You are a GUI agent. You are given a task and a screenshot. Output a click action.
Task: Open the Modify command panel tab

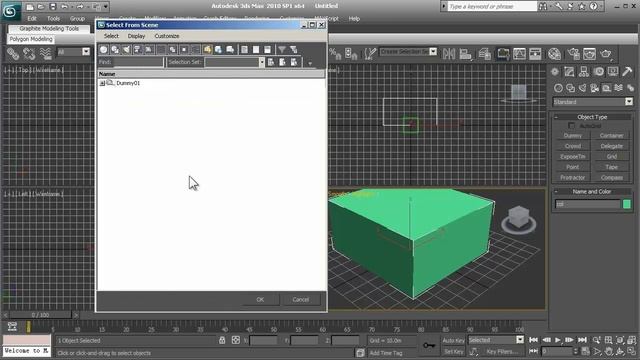click(x=569, y=72)
